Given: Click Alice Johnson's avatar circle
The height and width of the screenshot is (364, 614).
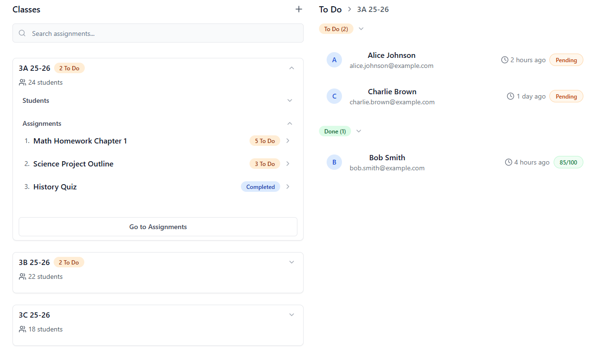Looking at the screenshot, I should [x=334, y=59].
